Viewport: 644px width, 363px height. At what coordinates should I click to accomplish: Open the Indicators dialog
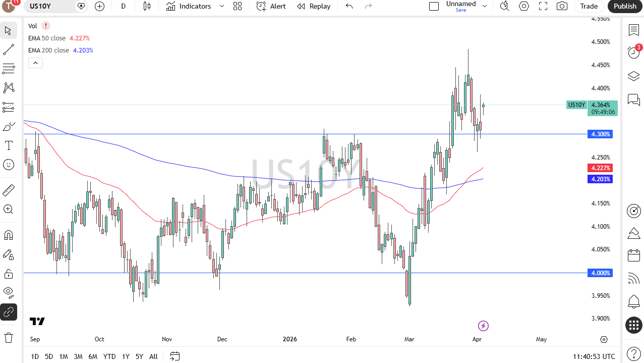pyautogui.click(x=189, y=6)
